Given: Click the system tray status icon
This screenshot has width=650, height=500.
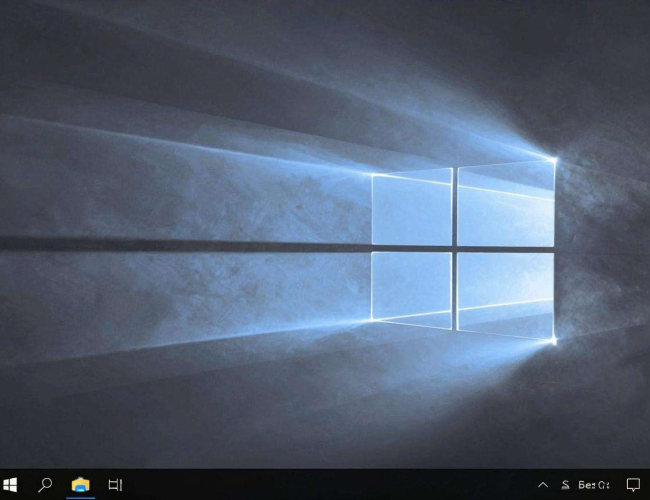Looking at the screenshot, I should 565,485.
